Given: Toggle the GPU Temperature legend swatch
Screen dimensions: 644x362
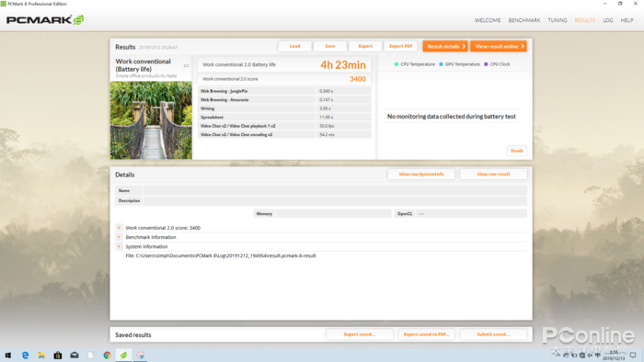Looking at the screenshot, I should click(441, 64).
